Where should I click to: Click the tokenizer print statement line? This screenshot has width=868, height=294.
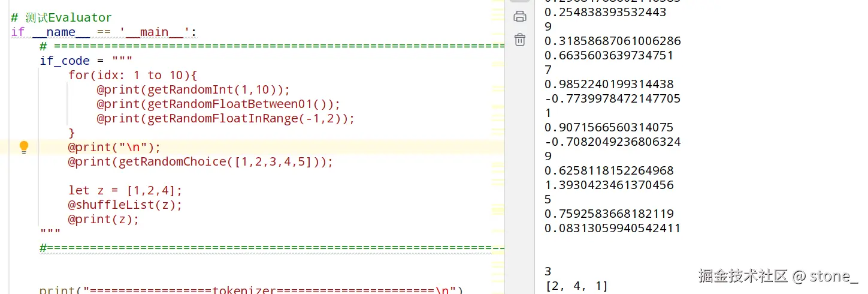[x=252, y=290]
